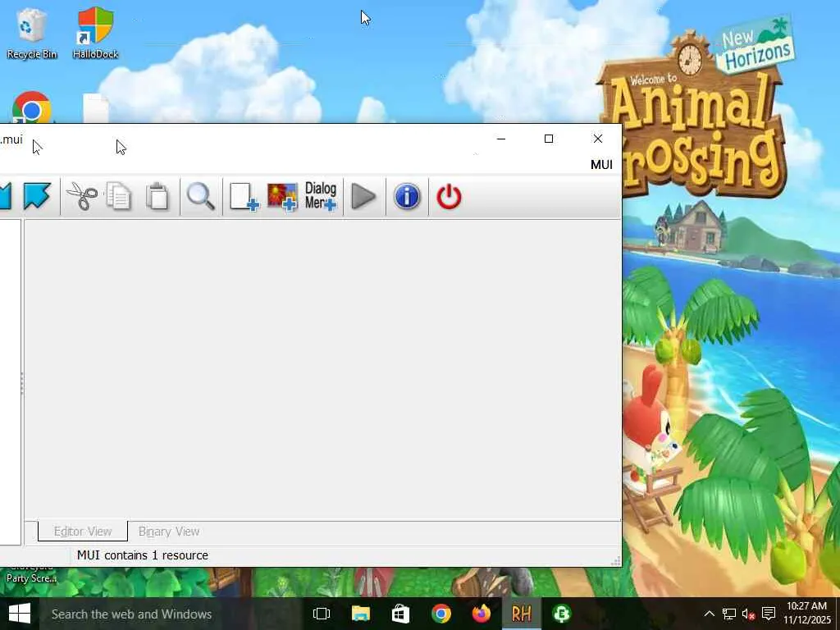The height and width of the screenshot is (630, 840).
Task: Open Task View on the taskbar
Action: (x=322, y=614)
